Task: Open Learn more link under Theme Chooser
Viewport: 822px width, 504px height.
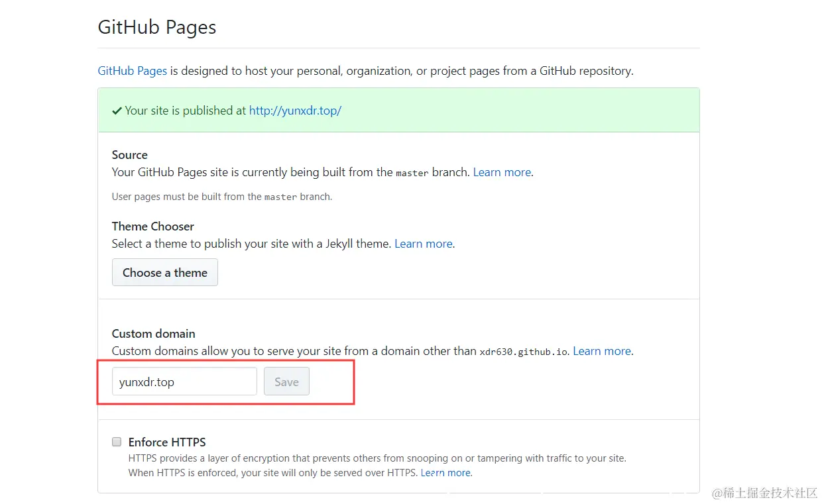Action: click(x=424, y=244)
